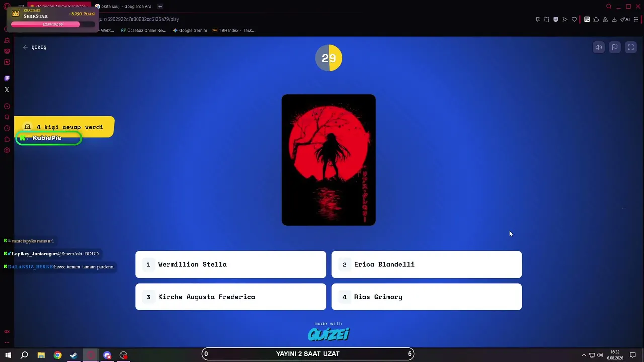This screenshot has width=644, height=362.
Task: Open Windows taskbar search
Action: click(24, 355)
